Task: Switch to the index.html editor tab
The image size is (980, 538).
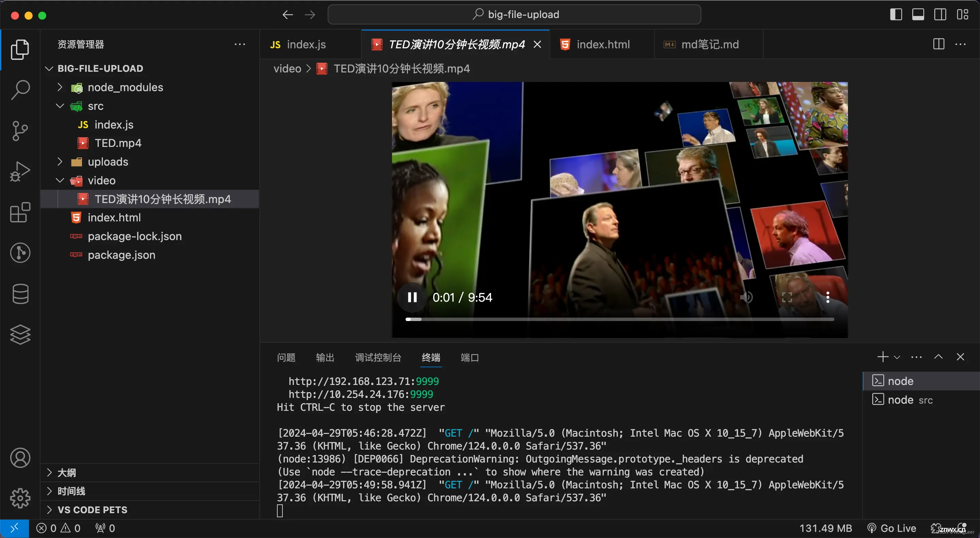Action: click(602, 45)
